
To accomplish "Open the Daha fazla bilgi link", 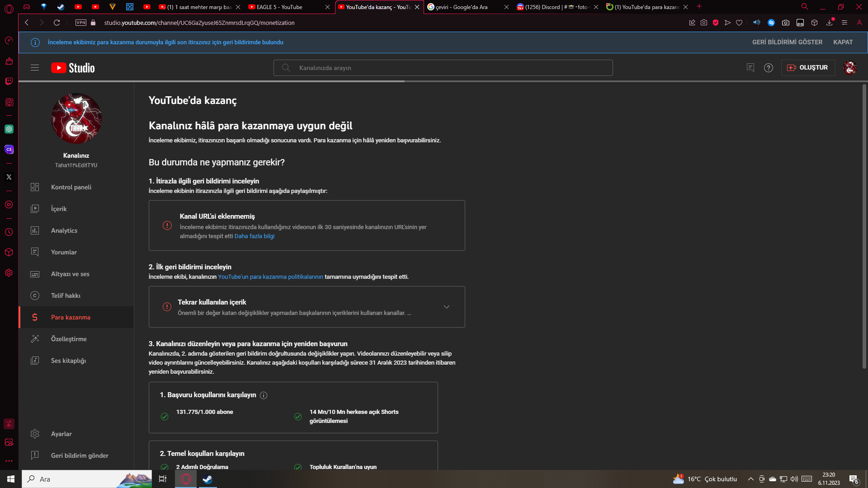I will 254,236.
